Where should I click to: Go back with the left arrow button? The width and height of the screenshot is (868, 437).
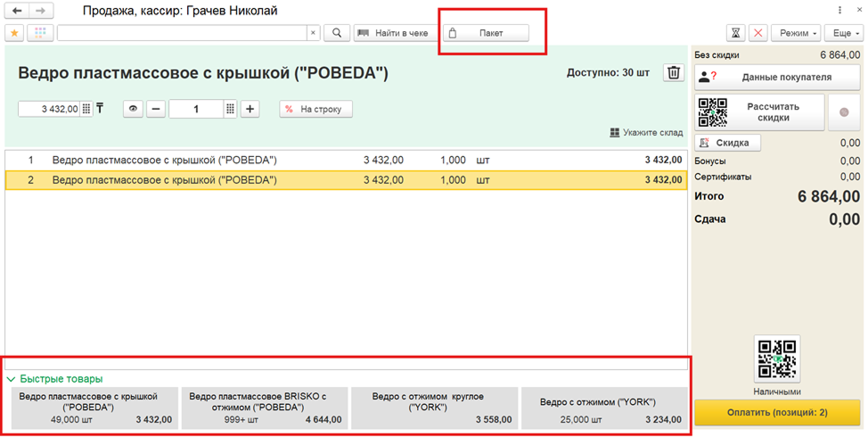pyautogui.click(x=18, y=11)
